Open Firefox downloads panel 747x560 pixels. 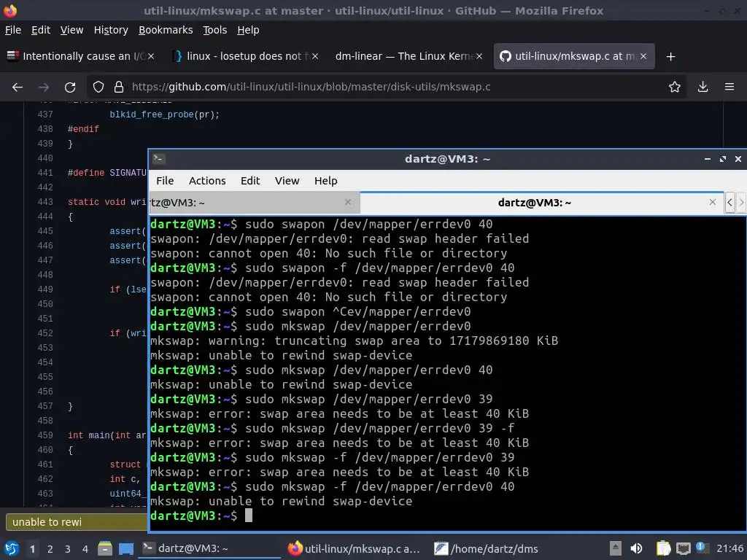point(703,87)
